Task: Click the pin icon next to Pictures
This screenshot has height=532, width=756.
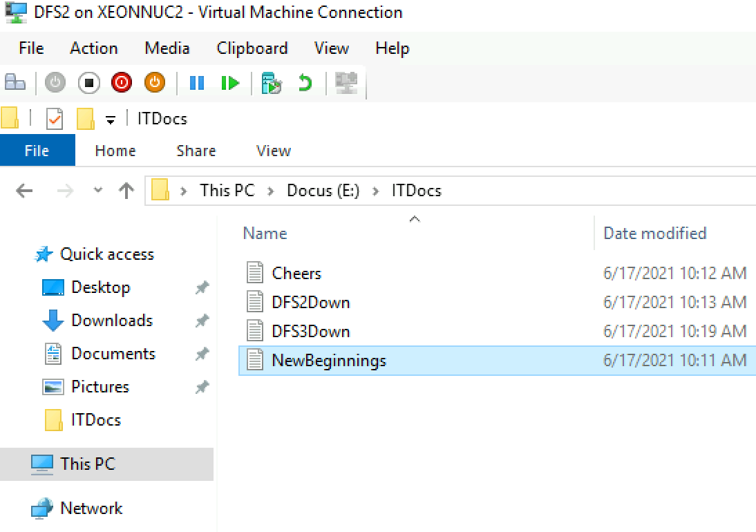Action: click(x=202, y=387)
